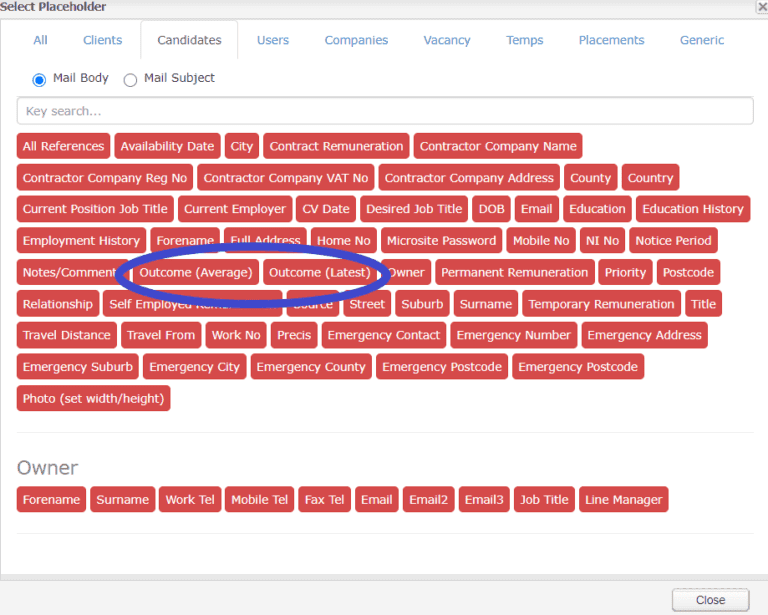Insert the City placeholder
Image resolution: width=768 pixels, height=615 pixels.
tap(241, 146)
